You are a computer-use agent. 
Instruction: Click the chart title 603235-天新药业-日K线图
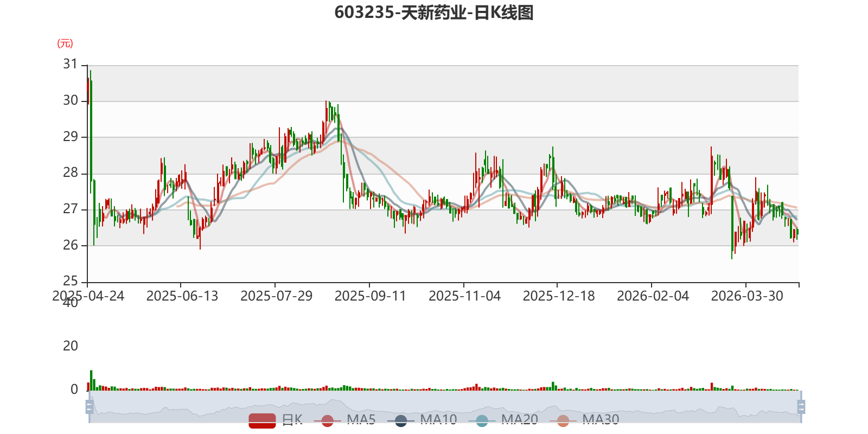[x=434, y=12]
